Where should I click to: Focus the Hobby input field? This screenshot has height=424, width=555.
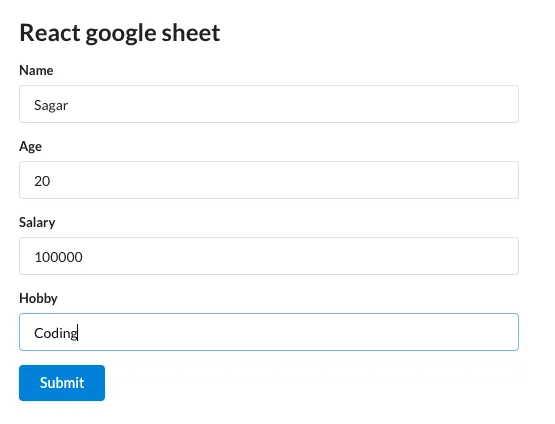pos(269,332)
